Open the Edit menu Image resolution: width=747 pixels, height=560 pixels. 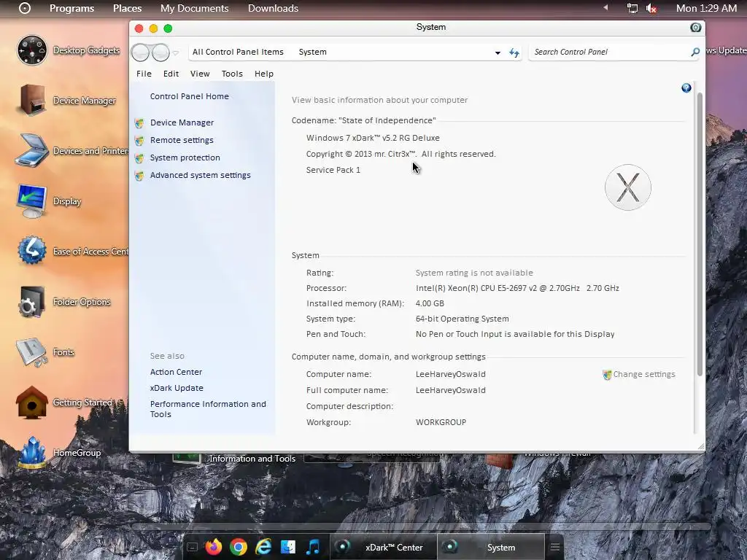pos(171,74)
